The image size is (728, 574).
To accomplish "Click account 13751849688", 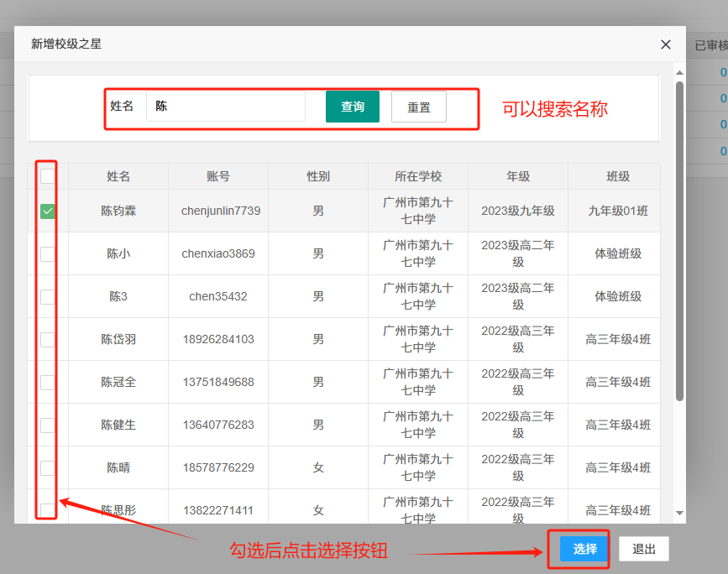I will 218,383.
